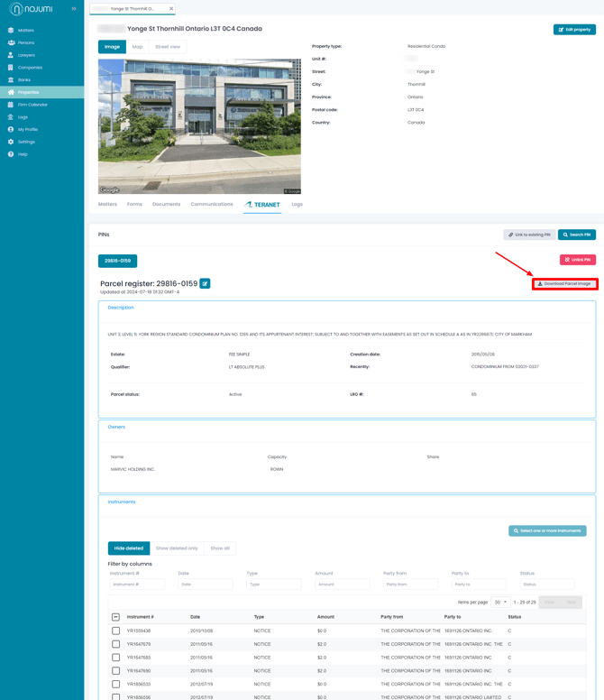This screenshot has width=604, height=700.
Task: Collapse the sidebar with the double-chevron
Action: (74, 9)
